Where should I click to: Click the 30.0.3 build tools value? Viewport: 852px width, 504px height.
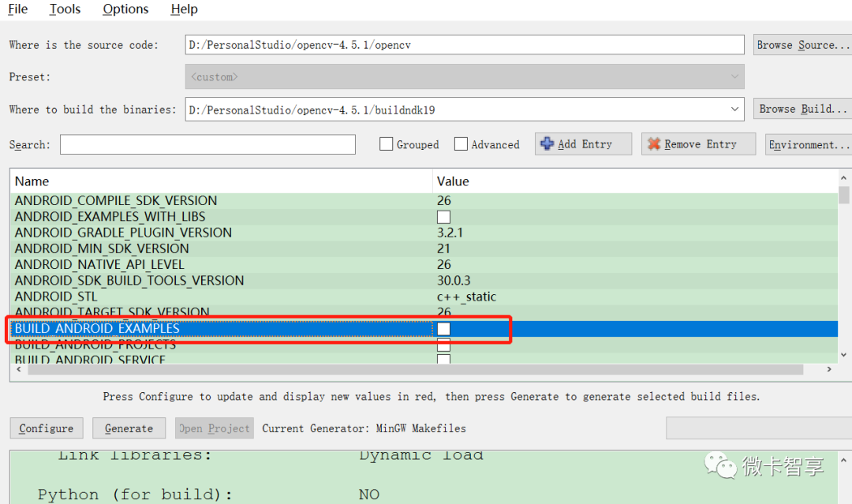454,281
